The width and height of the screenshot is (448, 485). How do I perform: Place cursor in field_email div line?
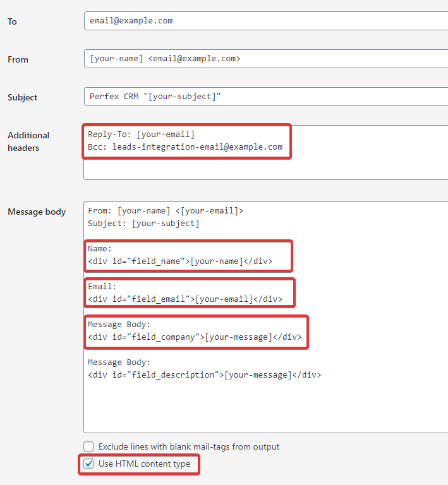coord(185,299)
